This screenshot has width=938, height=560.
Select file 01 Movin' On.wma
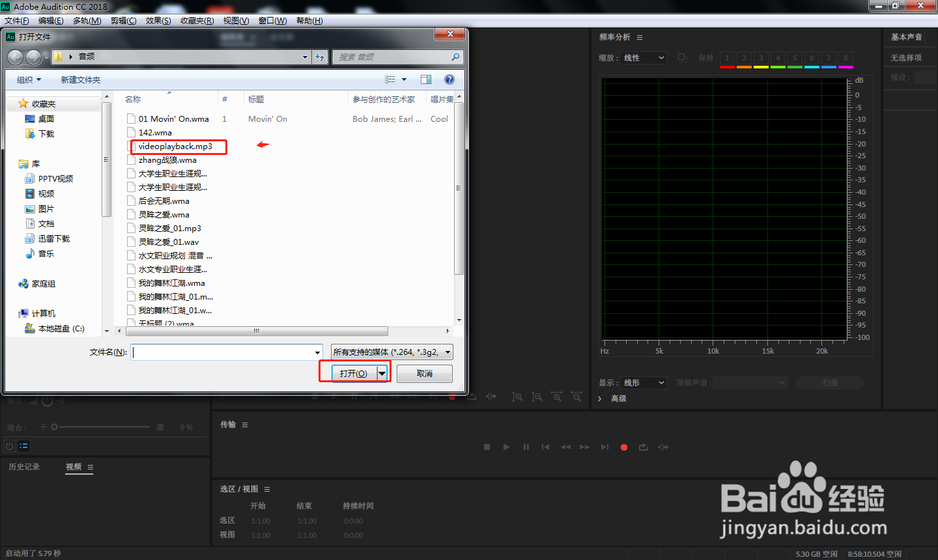(173, 119)
